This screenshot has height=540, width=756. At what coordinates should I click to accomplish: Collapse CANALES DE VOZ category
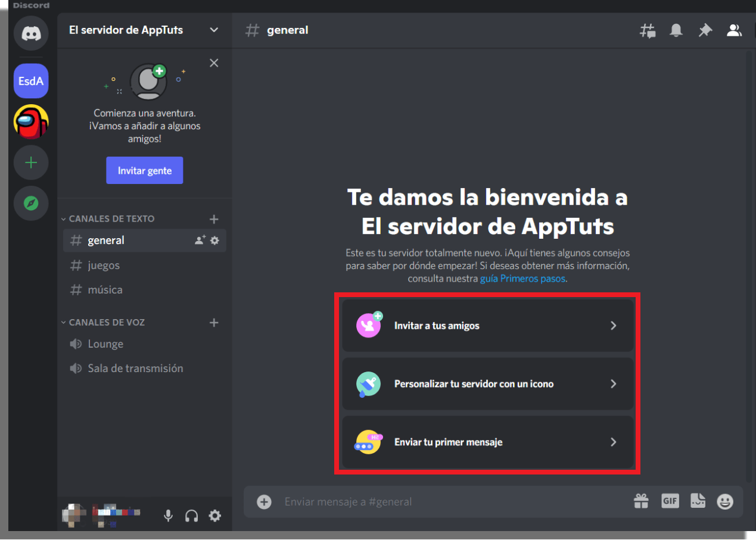click(x=103, y=323)
